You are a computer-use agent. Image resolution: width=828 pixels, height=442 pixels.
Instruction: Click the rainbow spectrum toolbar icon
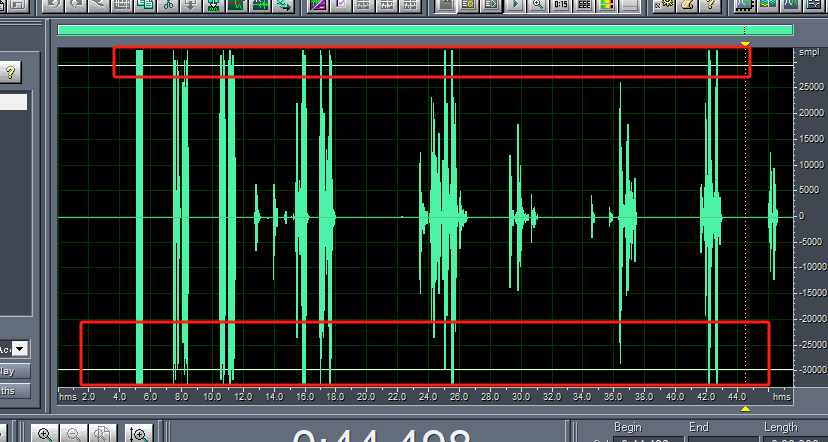pos(606,4)
